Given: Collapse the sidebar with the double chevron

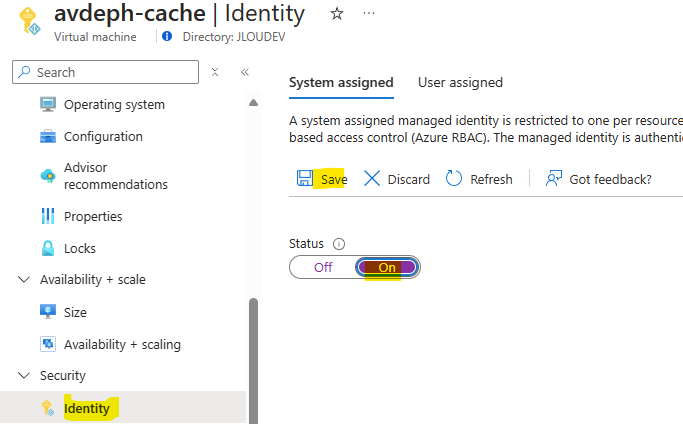Looking at the screenshot, I should pyautogui.click(x=245, y=72).
